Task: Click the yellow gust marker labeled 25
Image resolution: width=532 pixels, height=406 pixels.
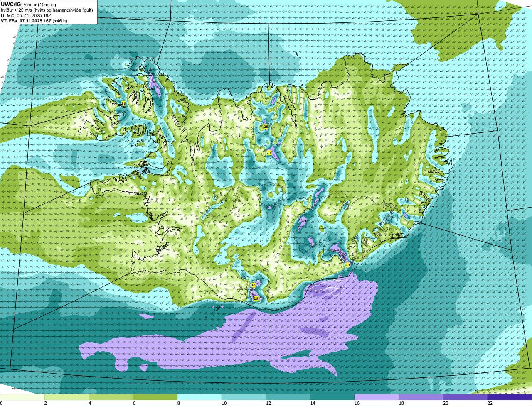Action: pos(266,126)
